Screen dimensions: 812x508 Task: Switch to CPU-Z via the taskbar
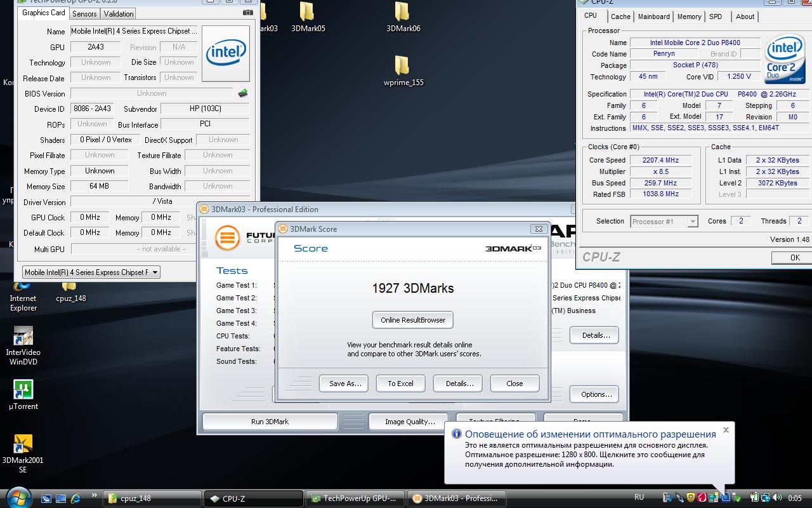pos(253,498)
